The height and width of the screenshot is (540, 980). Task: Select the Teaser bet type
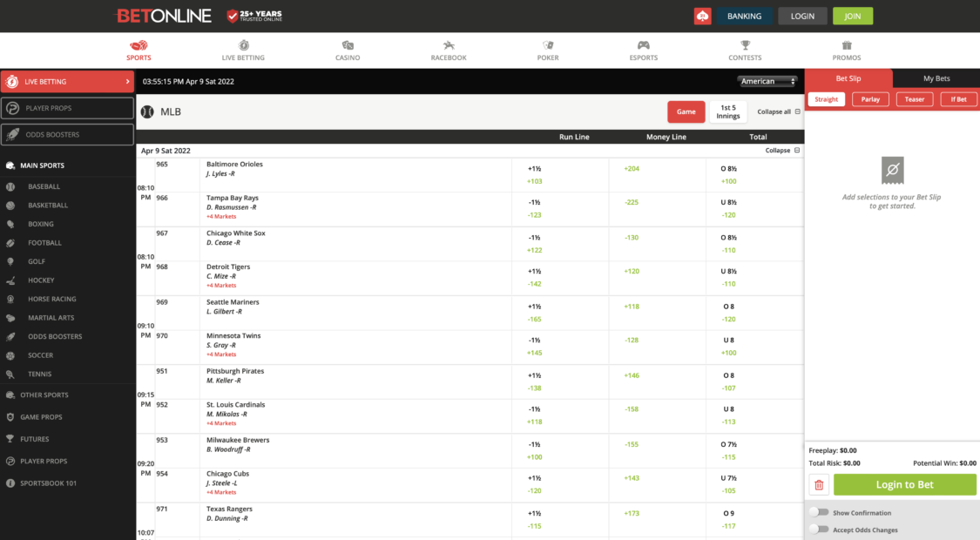click(x=915, y=99)
